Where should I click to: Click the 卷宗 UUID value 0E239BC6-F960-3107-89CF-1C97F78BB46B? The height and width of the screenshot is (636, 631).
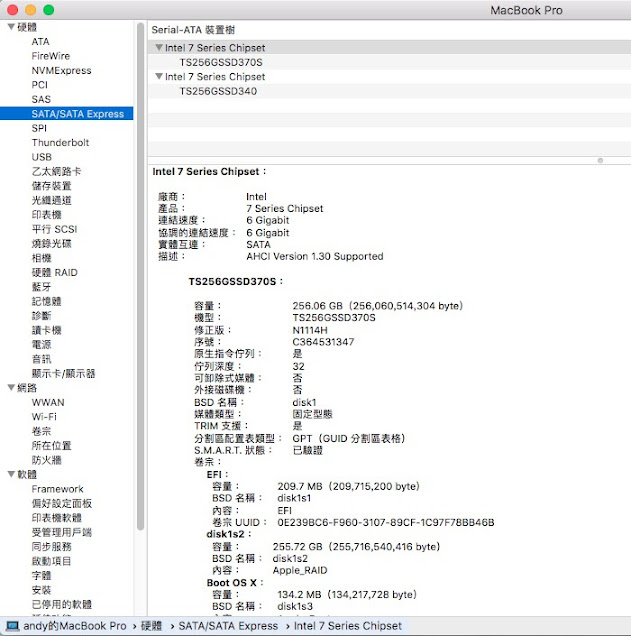coord(386,522)
